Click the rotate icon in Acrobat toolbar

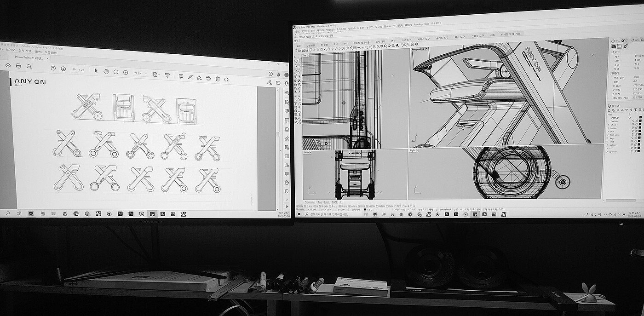[x=226, y=79]
